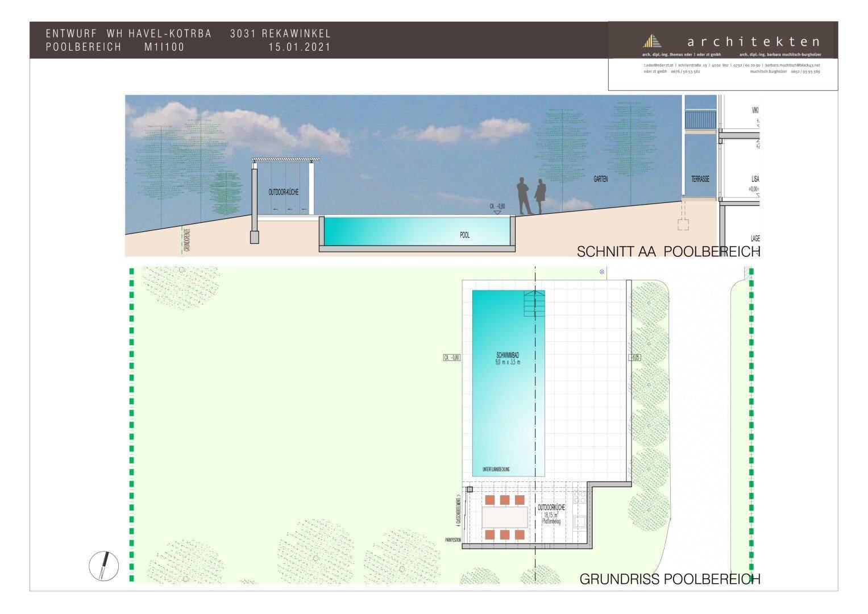Click the 'LISA' room label
The width and height of the screenshot is (868, 614).
[x=755, y=179]
